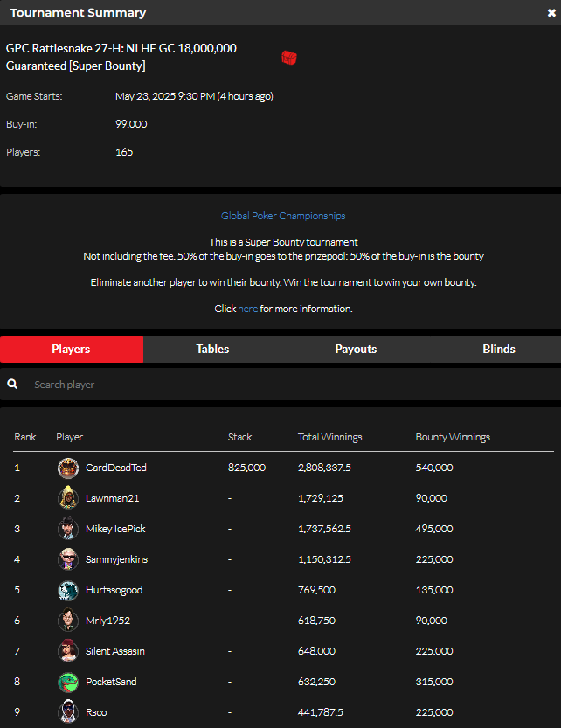Open Sammyjenkins' avatar
561x728 pixels.
coord(68,559)
